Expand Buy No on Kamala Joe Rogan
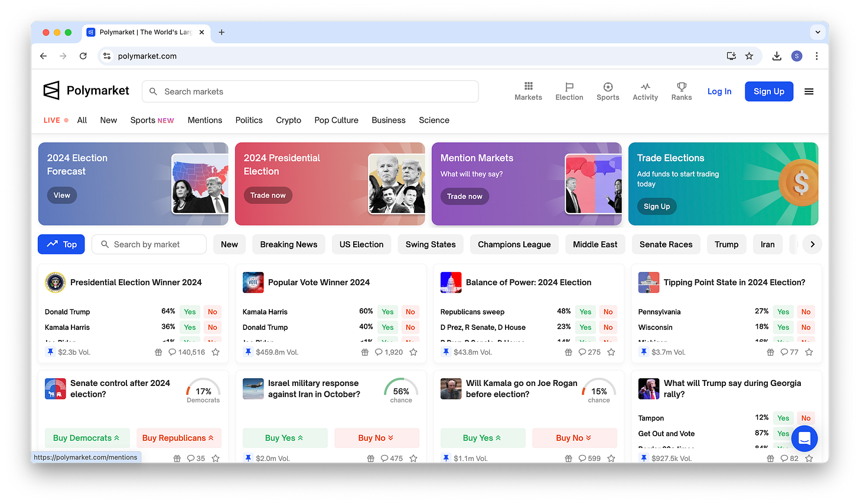The height and width of the screenshot is (504, 860). pyautogui.click(x=575, y=438)
